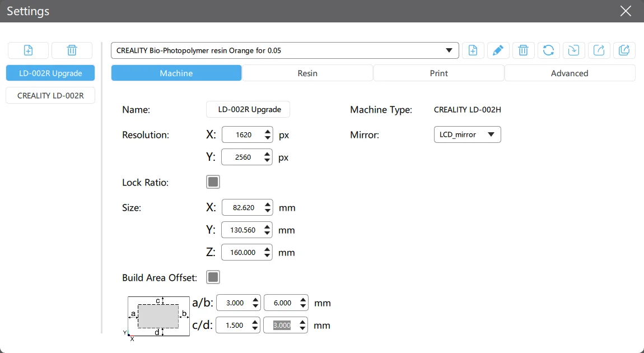644x353 pixels.
Task: Edit the profile with the pencil icon
Action: pyautogui.click(x=498, y=50)
